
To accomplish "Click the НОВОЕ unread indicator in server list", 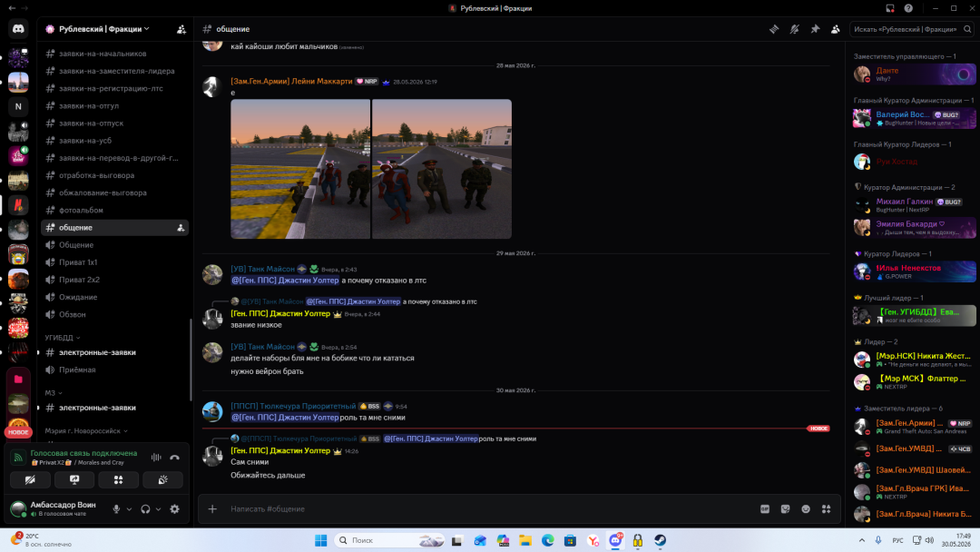I will point(18,432).
